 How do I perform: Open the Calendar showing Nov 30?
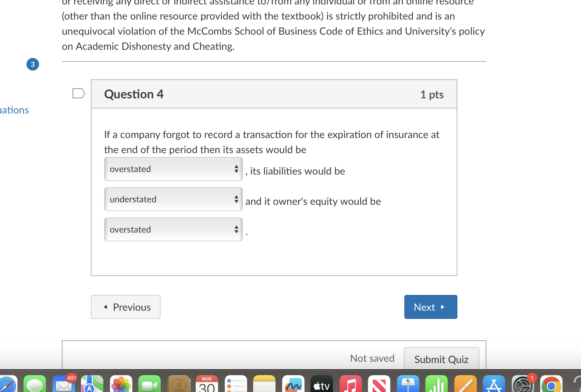(207, 385)
